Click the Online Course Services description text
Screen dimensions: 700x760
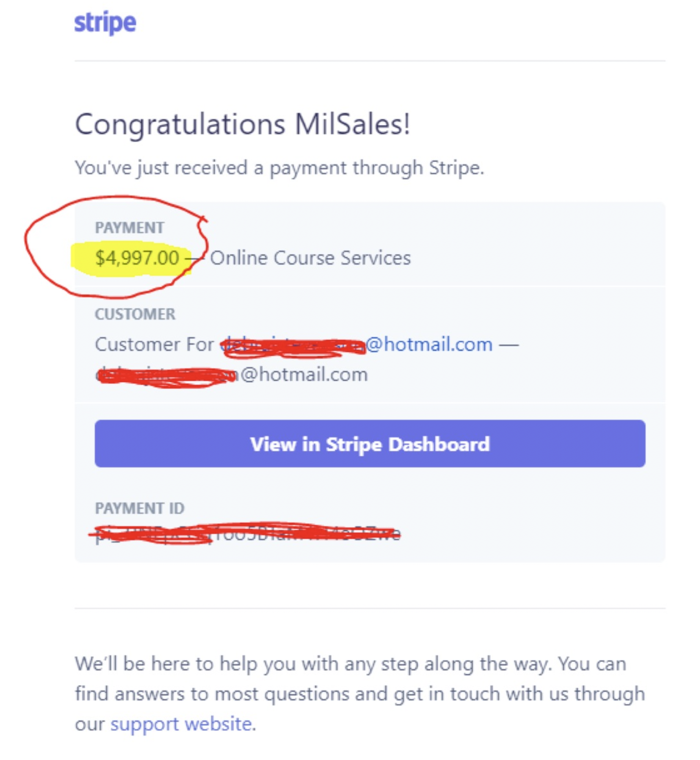point(310,258)
